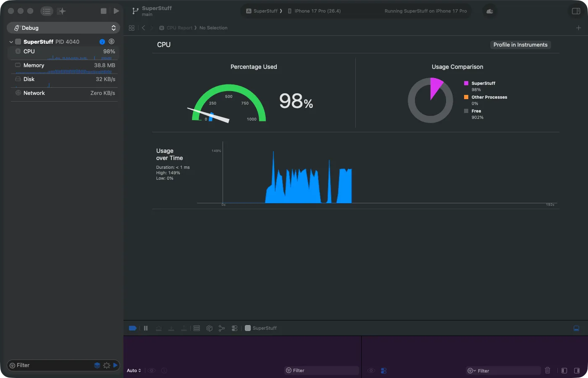
Task: Click the orange Other Processes swatch
Action: click(466, 97)
